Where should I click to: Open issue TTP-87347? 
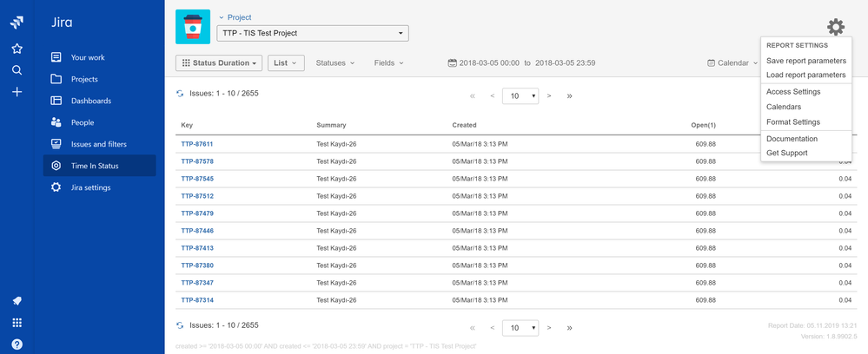(197, 283)
